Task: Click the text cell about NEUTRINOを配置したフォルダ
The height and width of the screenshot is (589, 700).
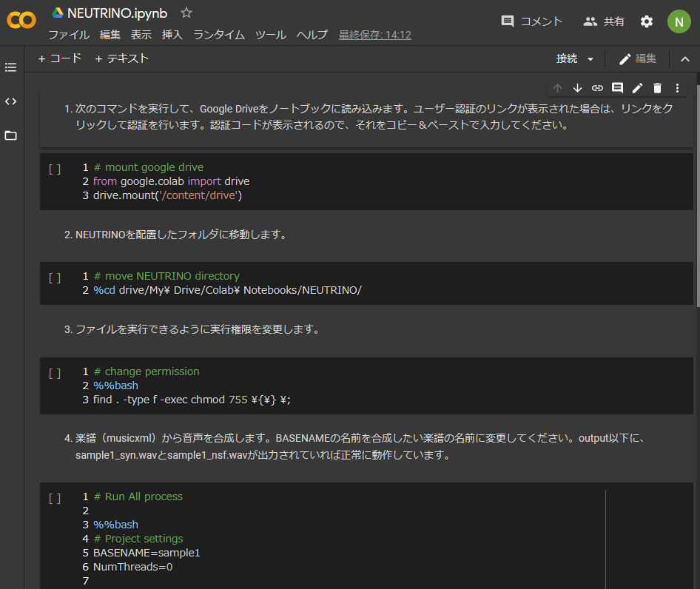Action: tap(366, 235)
